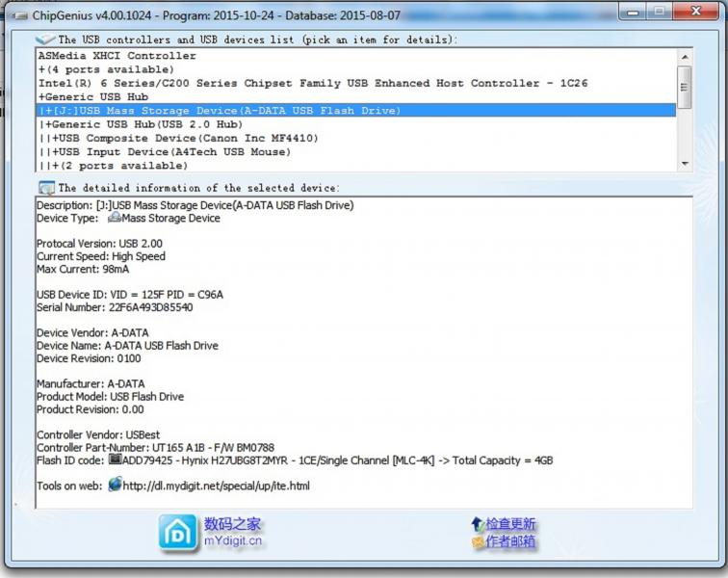Select the A4Tech USB Mouse input device row

click(355, 152)
